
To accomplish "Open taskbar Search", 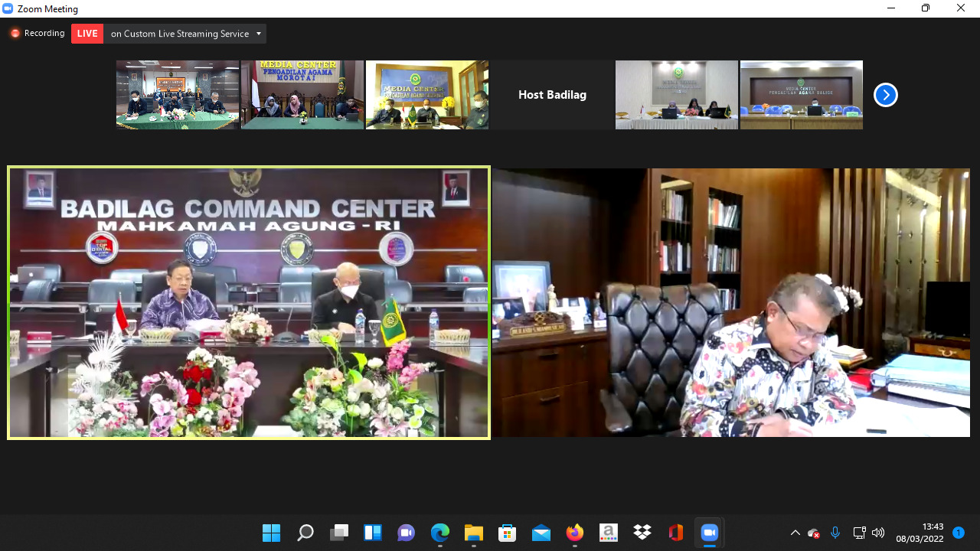I will point(305,533).
